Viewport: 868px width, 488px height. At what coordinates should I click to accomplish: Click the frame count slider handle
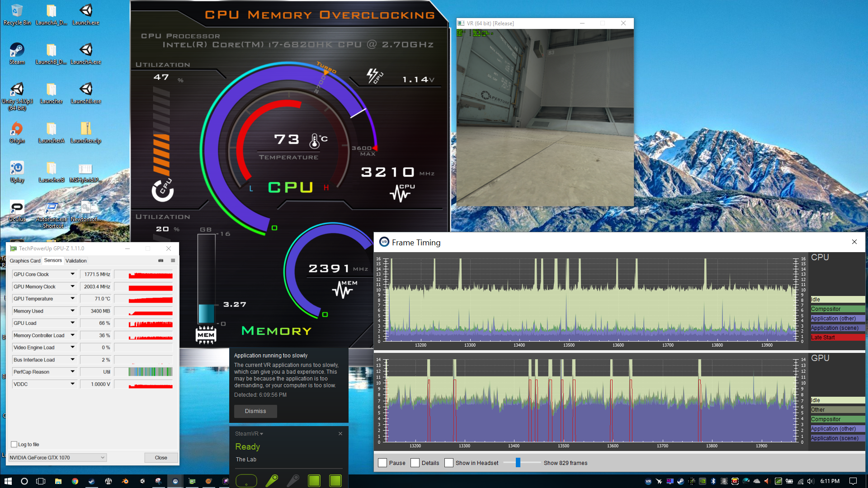pyautogui.click(x=518, y=462)
